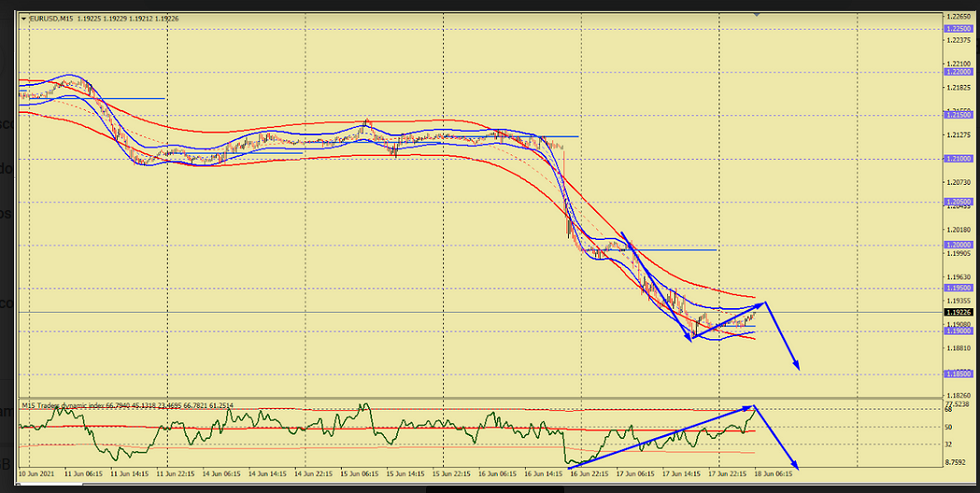Select the 1.22000 price level label

[x=958, y=72]
